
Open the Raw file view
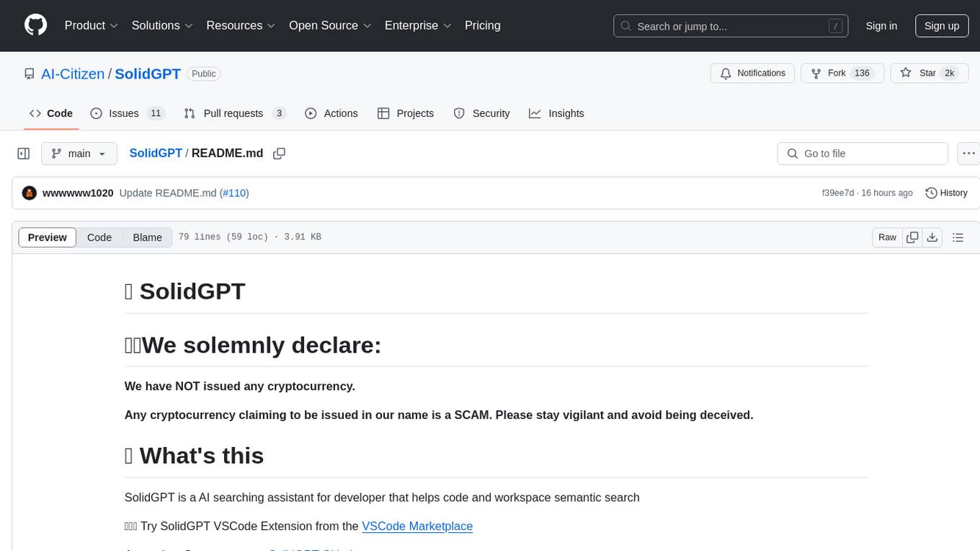(x=887, y=237)
